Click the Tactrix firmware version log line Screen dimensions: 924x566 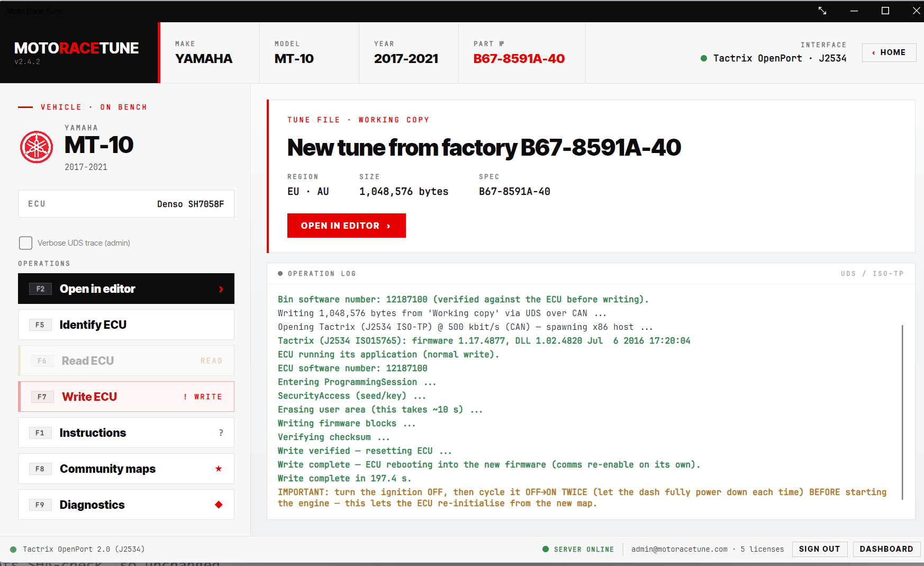[x=484, y=341]
